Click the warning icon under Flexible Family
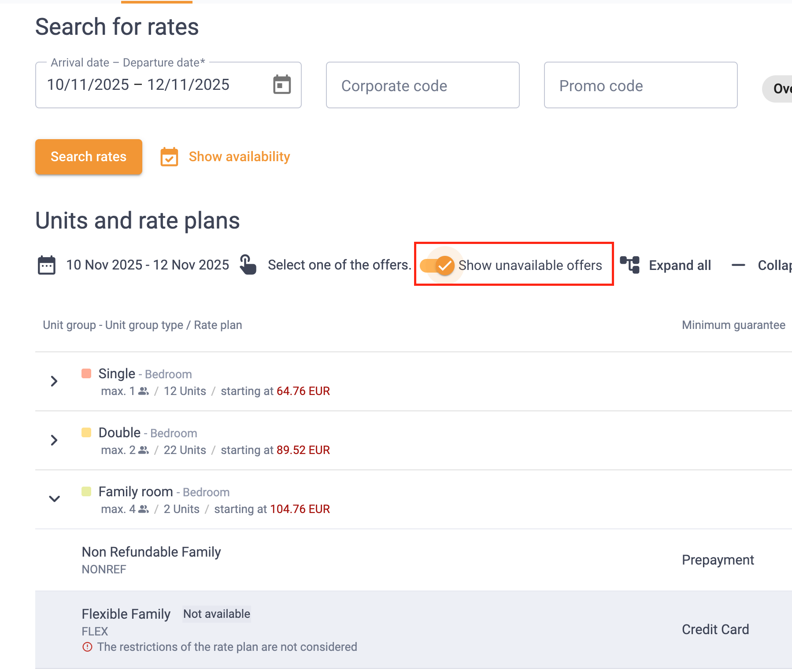The height and width of the screenshot is (672, 792). (x=87, y=647)
